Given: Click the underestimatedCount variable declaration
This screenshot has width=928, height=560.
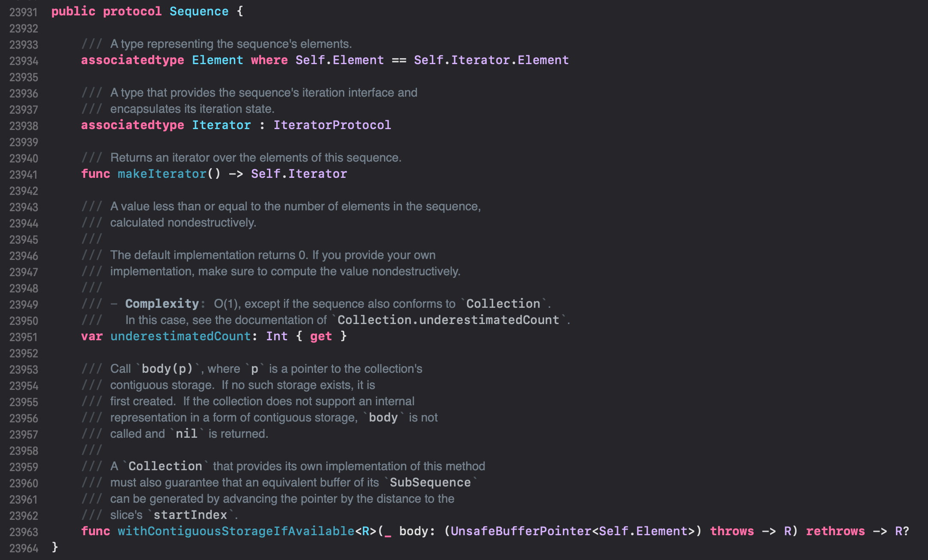Looking at the screenshot, I should 180,336.
